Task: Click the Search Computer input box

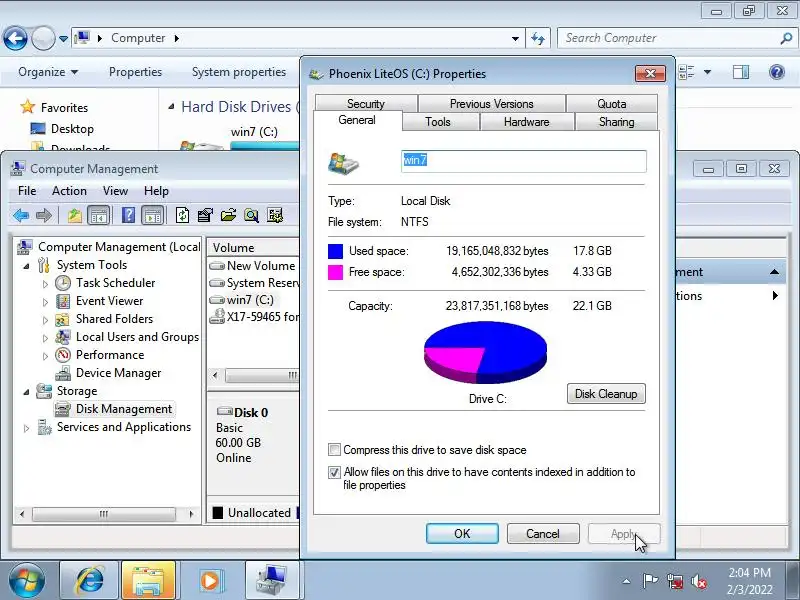Action: (x=669, y=38)
